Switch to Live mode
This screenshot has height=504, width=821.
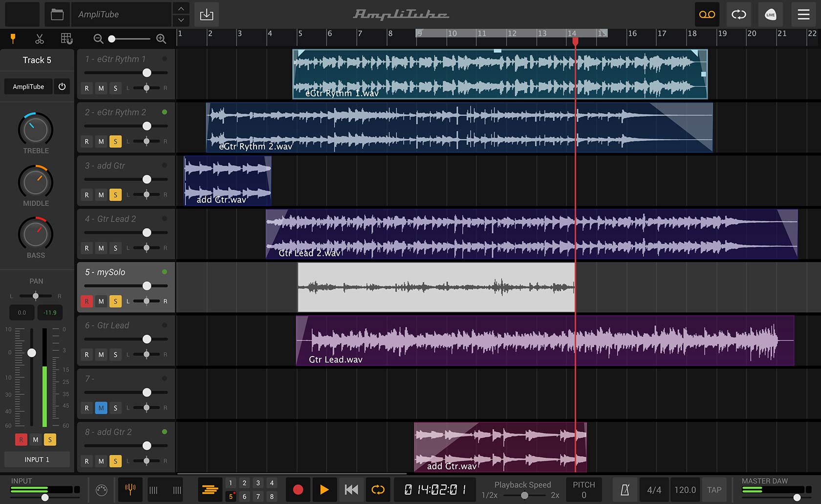tap(771, 14)
